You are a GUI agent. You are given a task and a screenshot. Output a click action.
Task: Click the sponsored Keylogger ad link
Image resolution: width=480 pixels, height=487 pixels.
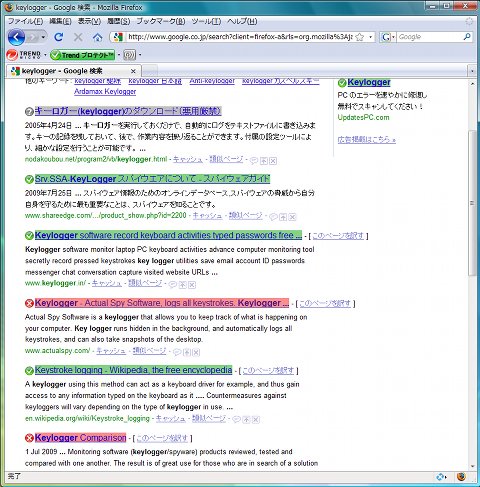[x=369, y=82]
